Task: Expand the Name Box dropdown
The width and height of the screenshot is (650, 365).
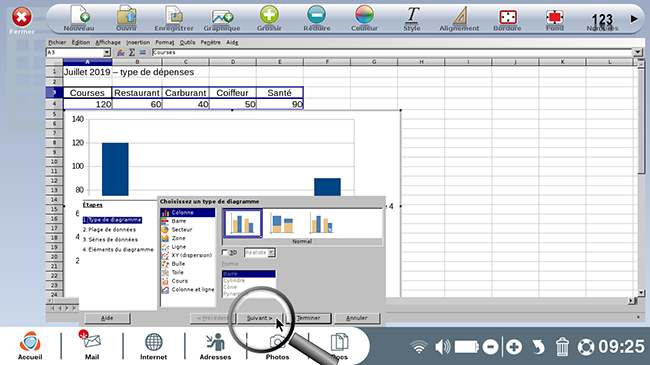Action: click(x=107, y=52)
